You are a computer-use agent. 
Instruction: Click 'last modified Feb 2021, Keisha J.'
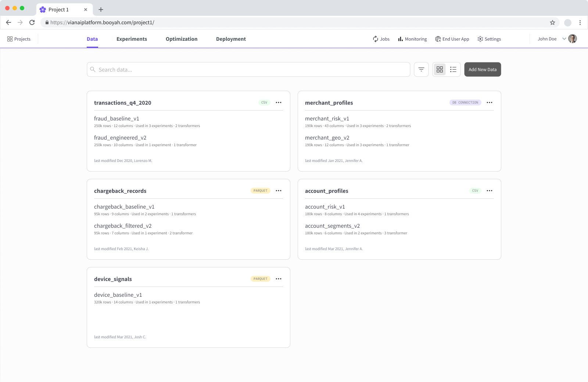tap(121, 249)
